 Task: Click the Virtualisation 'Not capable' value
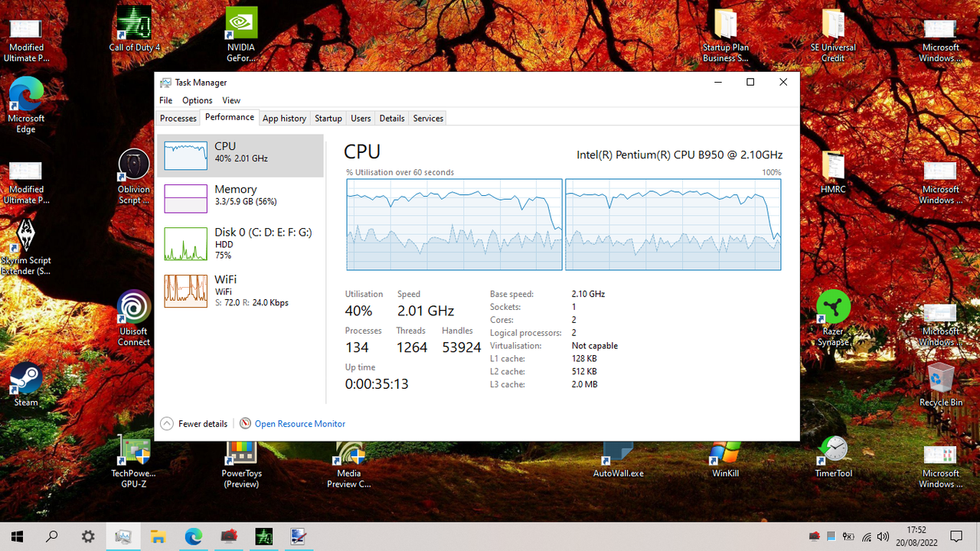[x=595, y=346]
